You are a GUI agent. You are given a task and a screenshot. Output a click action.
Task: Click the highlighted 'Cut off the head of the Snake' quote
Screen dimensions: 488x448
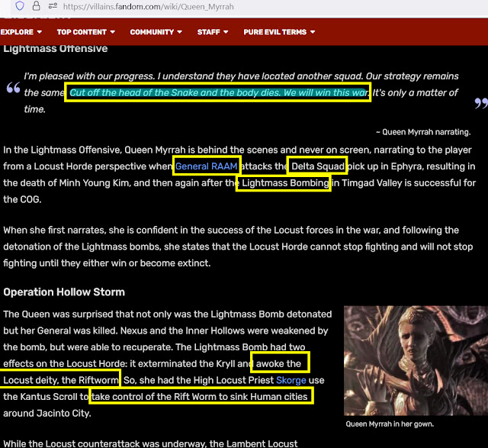pyautogui.click(x=219, y=92)
